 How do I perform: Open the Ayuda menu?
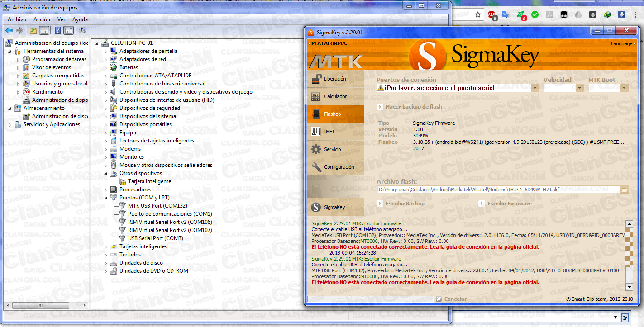pos(80,19)
